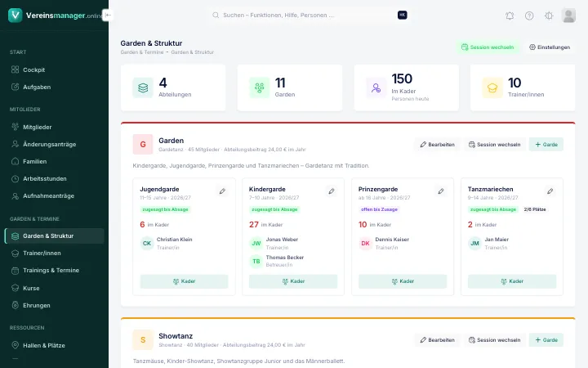
Task: Open Kader of Kindergarde
Action: click(293, 281)
